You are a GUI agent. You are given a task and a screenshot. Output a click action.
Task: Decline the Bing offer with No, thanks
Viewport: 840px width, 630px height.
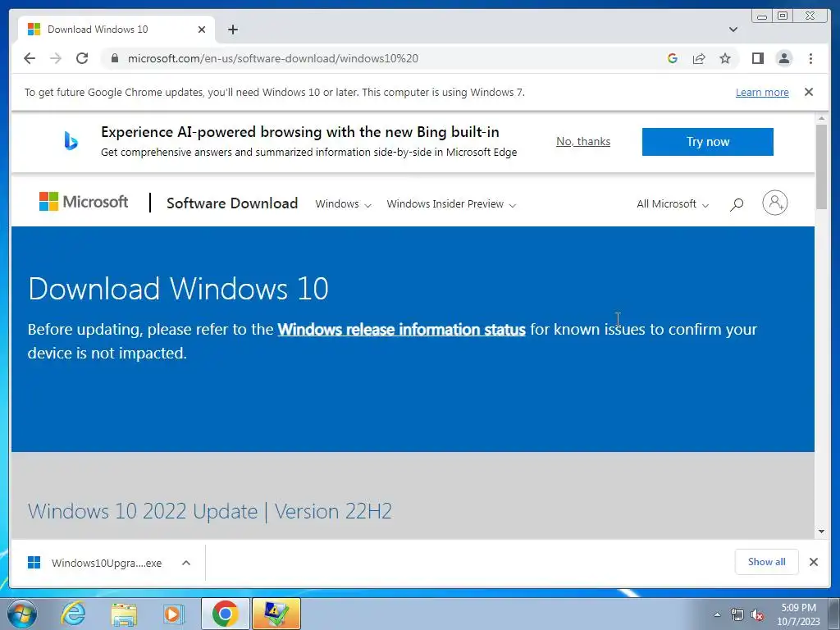(583, 141)
